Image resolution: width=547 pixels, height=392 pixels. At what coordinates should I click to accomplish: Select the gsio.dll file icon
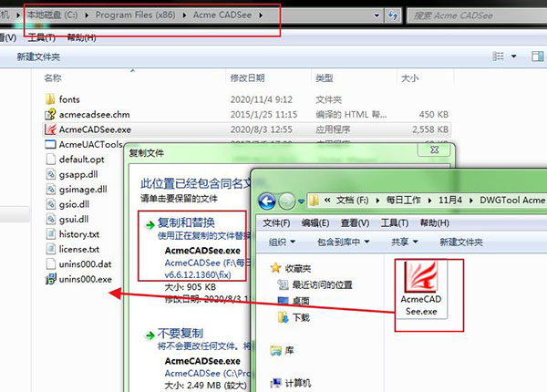tap(50, 204)
